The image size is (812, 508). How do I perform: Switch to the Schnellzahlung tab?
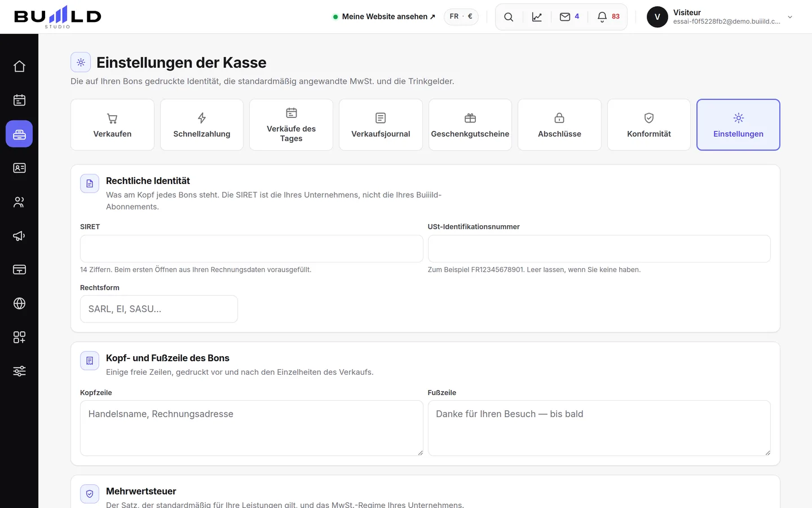[x=202, y=125]
